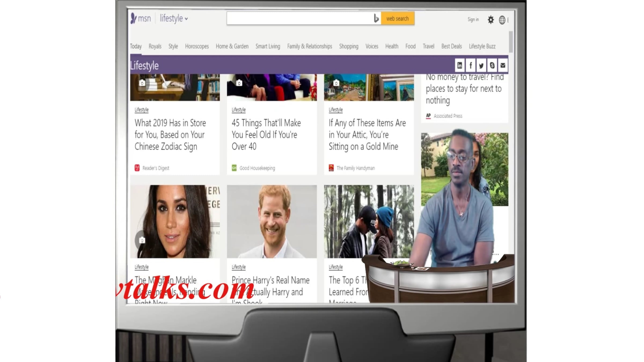Image resolution: width=644 pixels, height=362 pixels.
Task: Click the Twitter share icon
Action: 481,65
